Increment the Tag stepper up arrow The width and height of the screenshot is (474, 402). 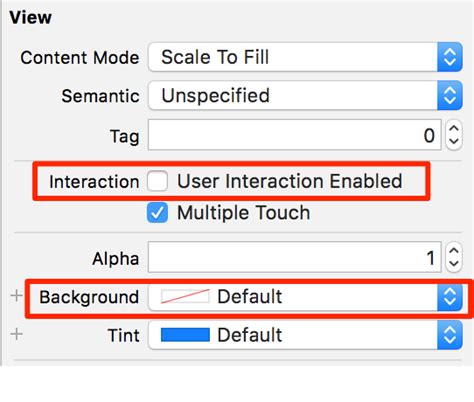(x=454, y=129)
